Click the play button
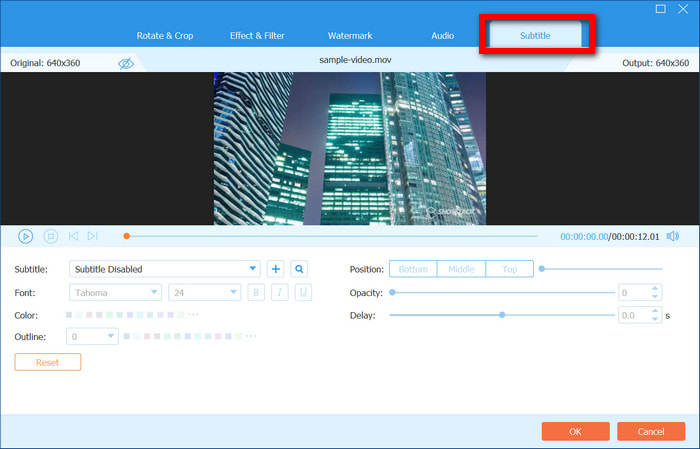The width and height of the screenshot is (700, 449). pos(25,236)
